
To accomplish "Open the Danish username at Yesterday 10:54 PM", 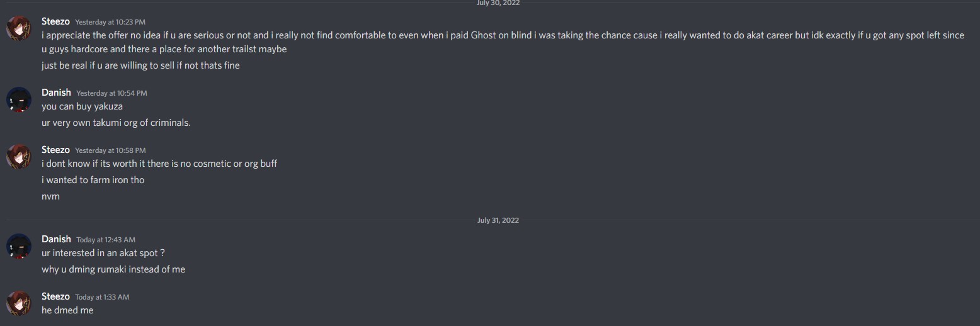I will tap(56, 93).
